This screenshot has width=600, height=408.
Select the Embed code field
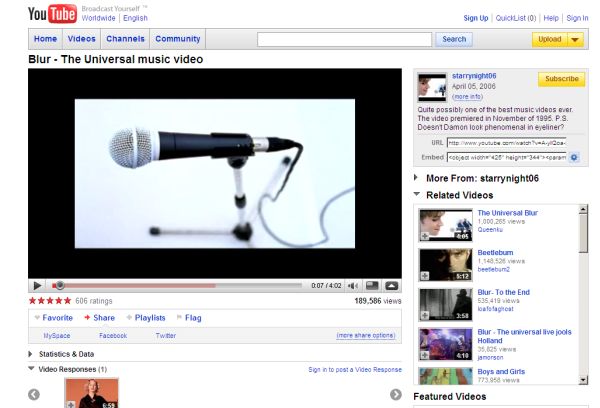[x=506, y=157]
